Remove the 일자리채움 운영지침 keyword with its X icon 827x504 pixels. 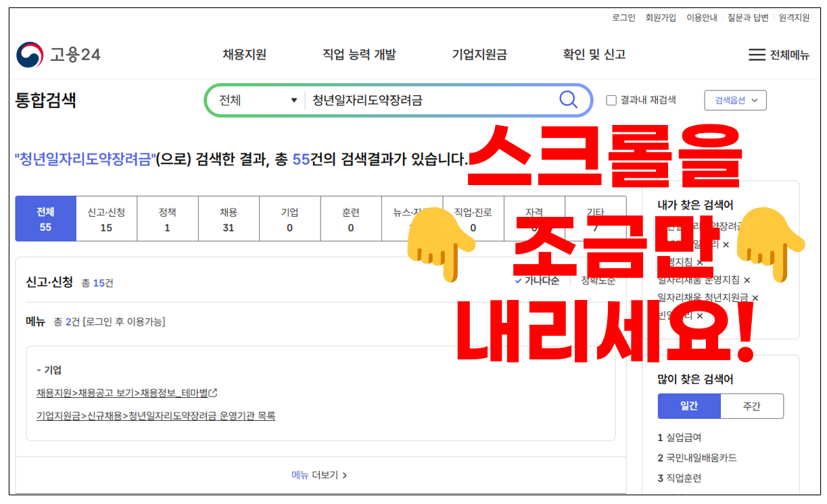tap(747, 281)
